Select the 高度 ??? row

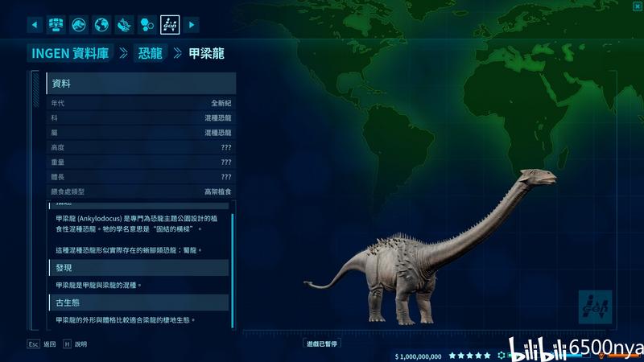tap(142, 147)
